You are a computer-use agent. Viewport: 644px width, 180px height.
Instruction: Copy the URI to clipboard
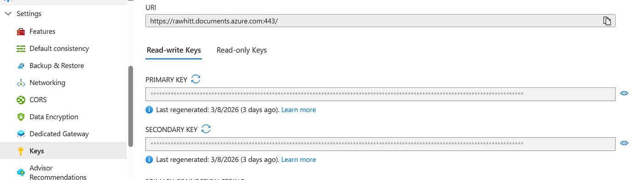tap(607, 21)
